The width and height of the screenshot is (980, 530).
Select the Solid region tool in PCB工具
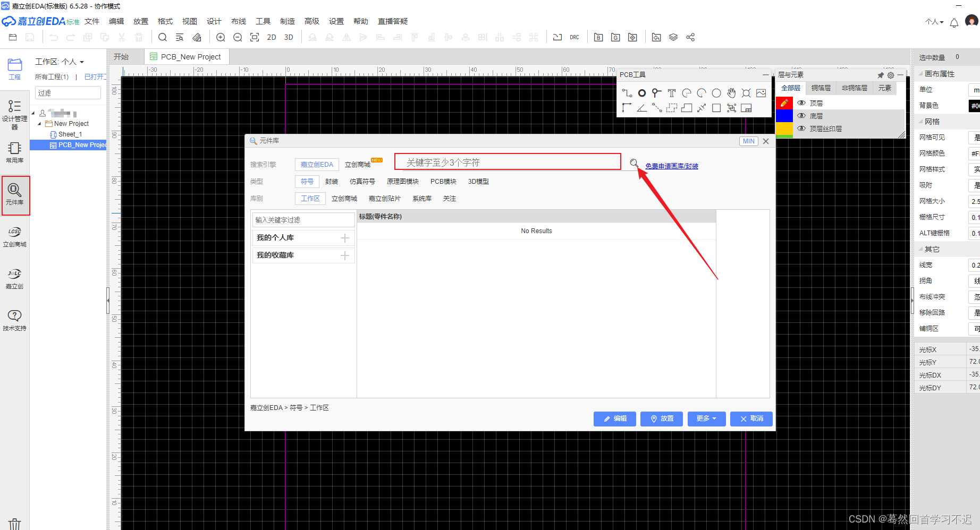click(x=687, y=108)
